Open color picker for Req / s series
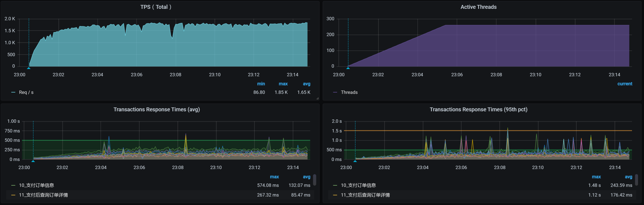Image resolution: width=644 pixels, height=205 pixels. point(13,92)
